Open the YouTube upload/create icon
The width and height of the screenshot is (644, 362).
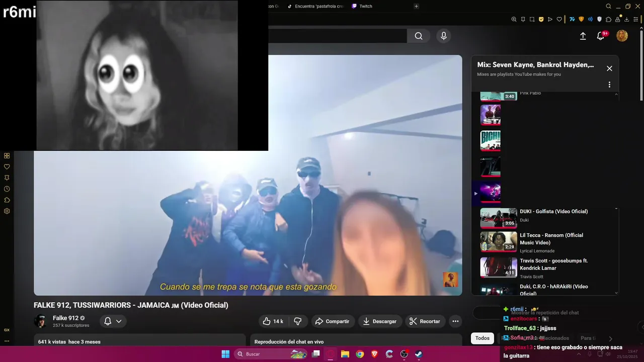[x=583, y=36]
